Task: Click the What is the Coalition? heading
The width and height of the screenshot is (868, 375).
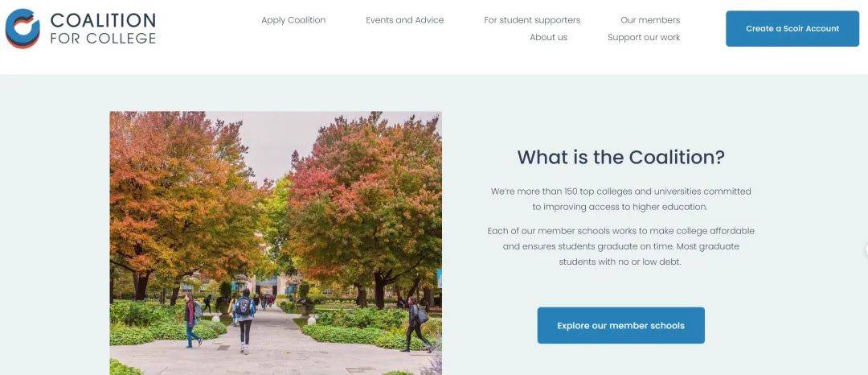Action: (x=620, y=157)
